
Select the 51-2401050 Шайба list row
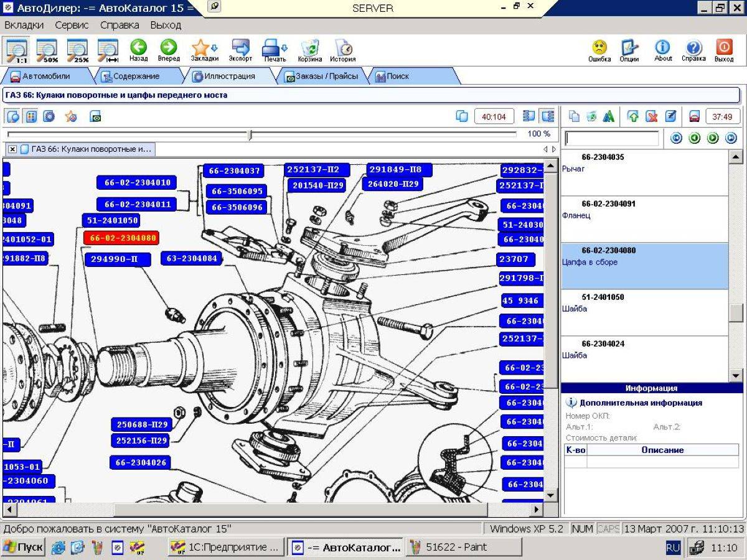(644, 312)
